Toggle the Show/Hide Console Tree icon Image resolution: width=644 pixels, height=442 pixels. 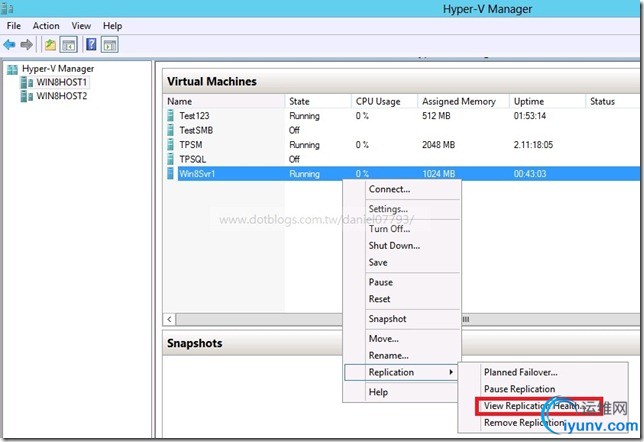coord(68,44)
